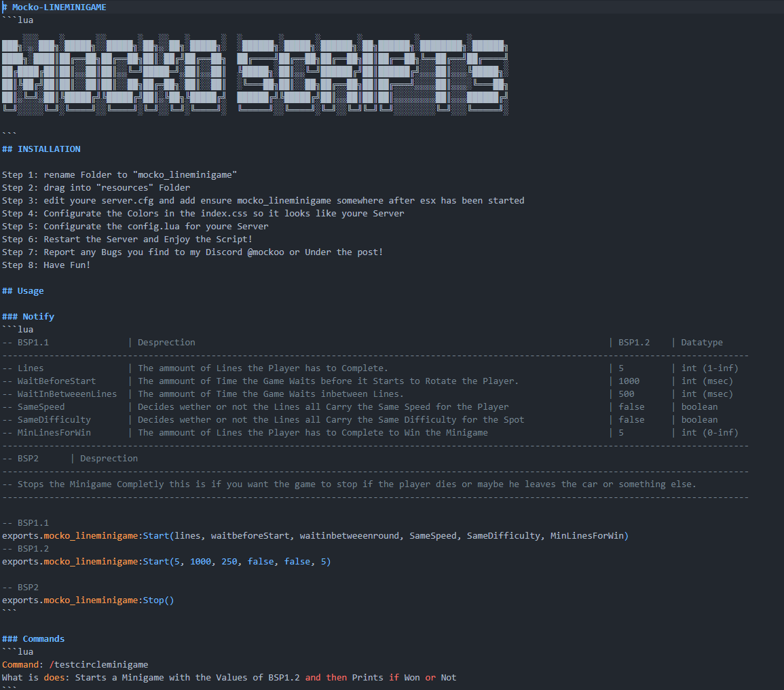The image size is (784, 690).
Task: Click the value '500' in the BSP1.2 column
Action: point(626,394)
